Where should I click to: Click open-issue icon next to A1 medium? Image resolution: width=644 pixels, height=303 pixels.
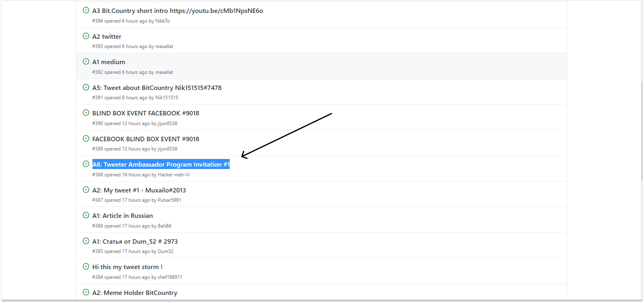click(86, 62)
